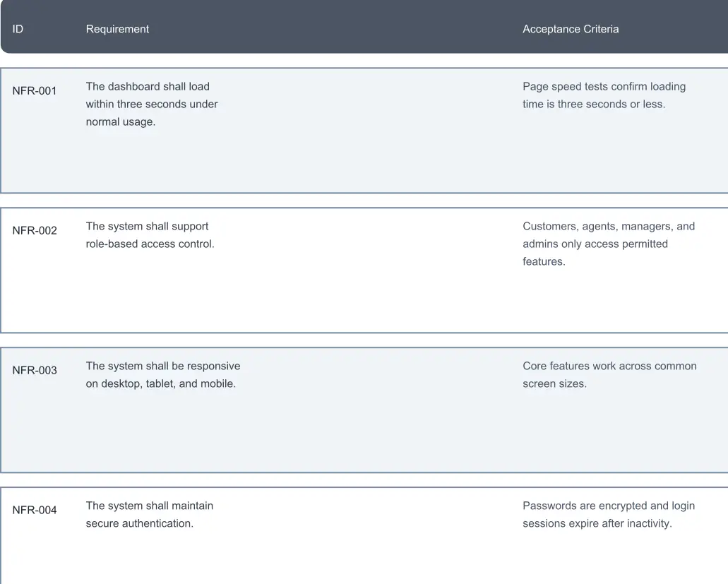Click the 'Page speed tests confirm loading' criteria
728x584 pixels.
pyautogui.click(x=604, y=95)
